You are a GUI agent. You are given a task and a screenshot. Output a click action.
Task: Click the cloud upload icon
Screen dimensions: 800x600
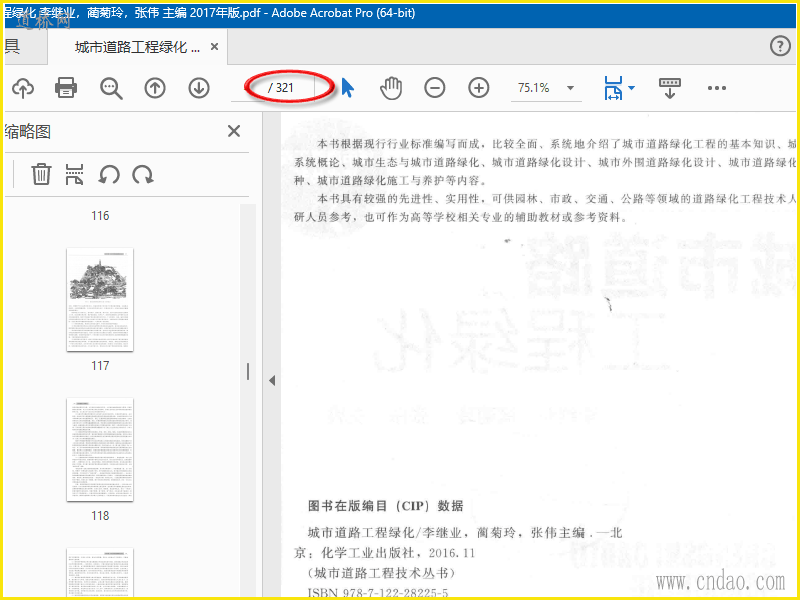tap(23, 88)
